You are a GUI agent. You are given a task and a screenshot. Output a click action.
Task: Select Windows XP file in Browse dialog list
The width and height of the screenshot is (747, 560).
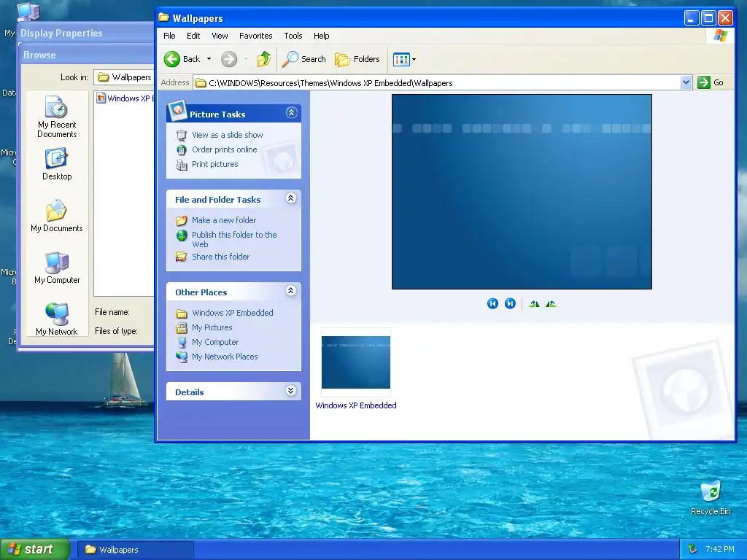point(125,98)
